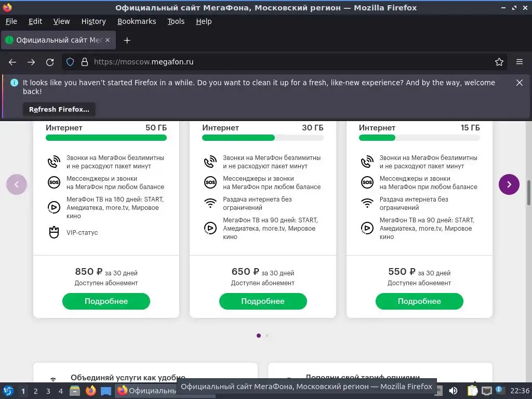The height and width of the screenshot is (399, 532).
Task: Click Подробнее for the 850 ₽ tariff
Action: tap(106, 301)
